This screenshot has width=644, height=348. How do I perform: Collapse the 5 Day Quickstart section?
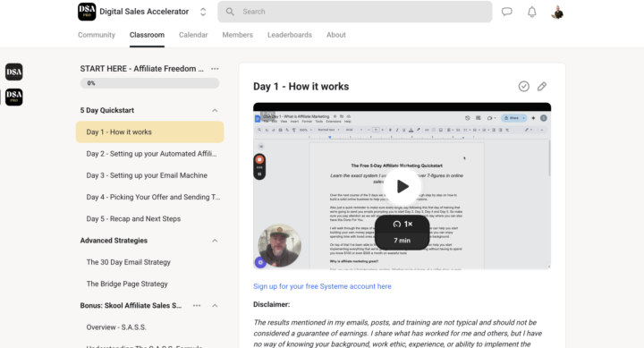(x=215, y=111)
